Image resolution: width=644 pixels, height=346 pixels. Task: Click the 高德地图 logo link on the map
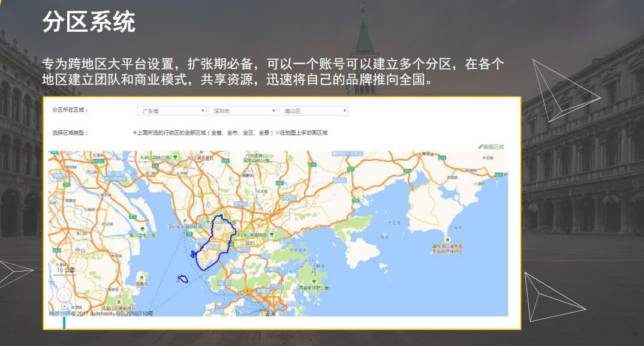point(59,314)
